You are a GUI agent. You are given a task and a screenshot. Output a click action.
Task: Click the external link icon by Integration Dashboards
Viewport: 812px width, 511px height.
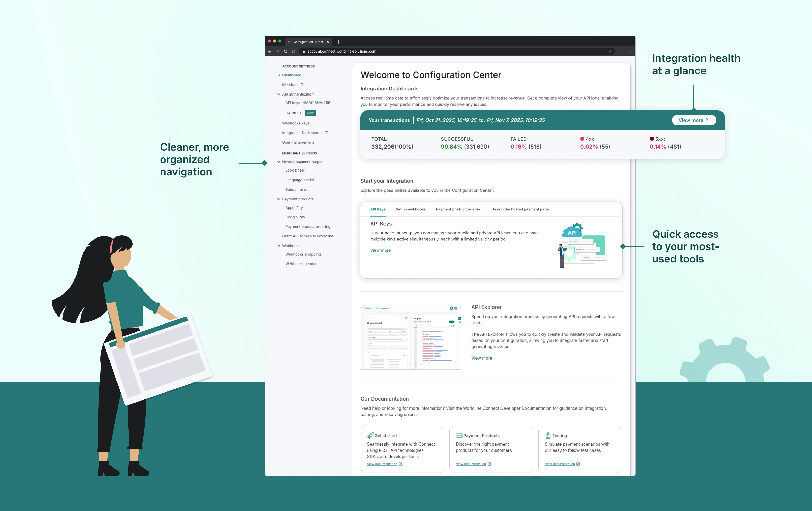(327, 133)
